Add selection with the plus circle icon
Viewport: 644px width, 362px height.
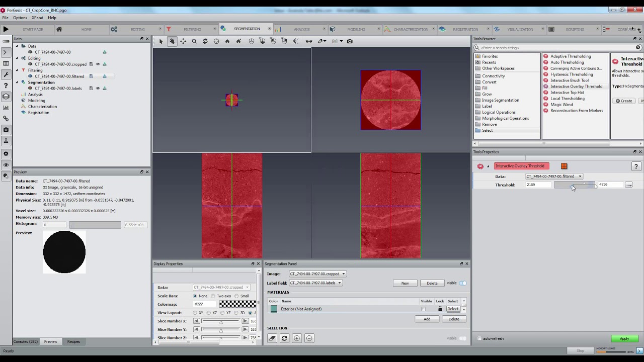pos(297,338)
